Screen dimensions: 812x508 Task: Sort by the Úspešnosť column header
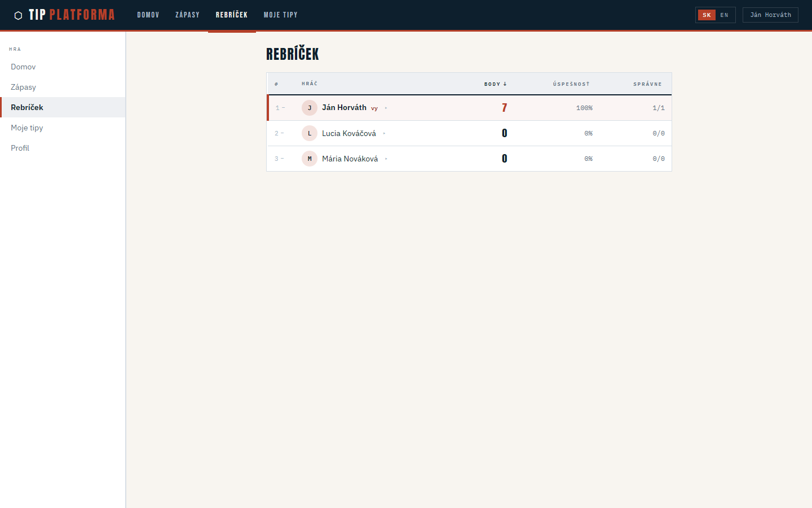[571, 84]
